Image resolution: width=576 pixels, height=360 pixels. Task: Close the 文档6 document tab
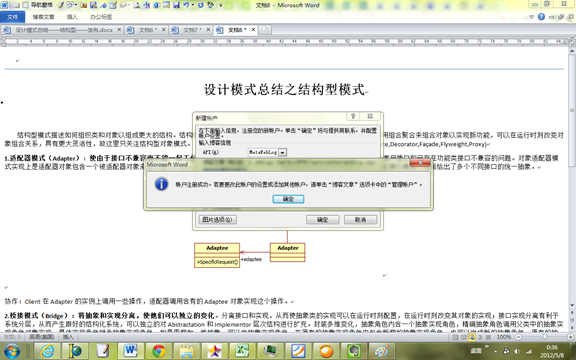164,30
